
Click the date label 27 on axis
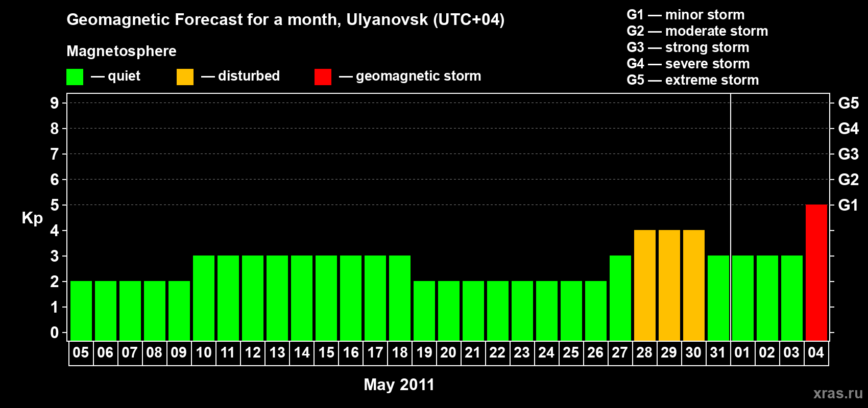[x=620, y=352]
